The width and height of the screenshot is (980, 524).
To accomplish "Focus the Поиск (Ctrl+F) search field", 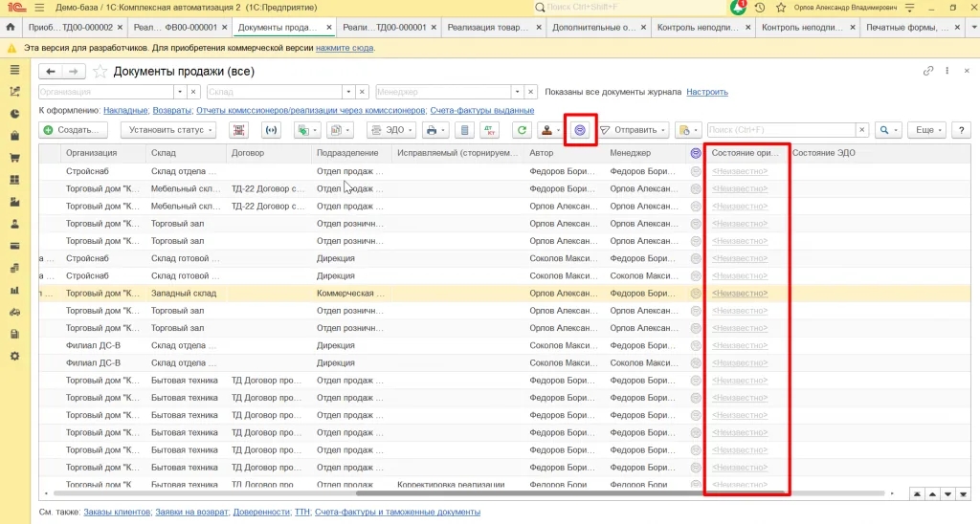I will coord(781,130).
